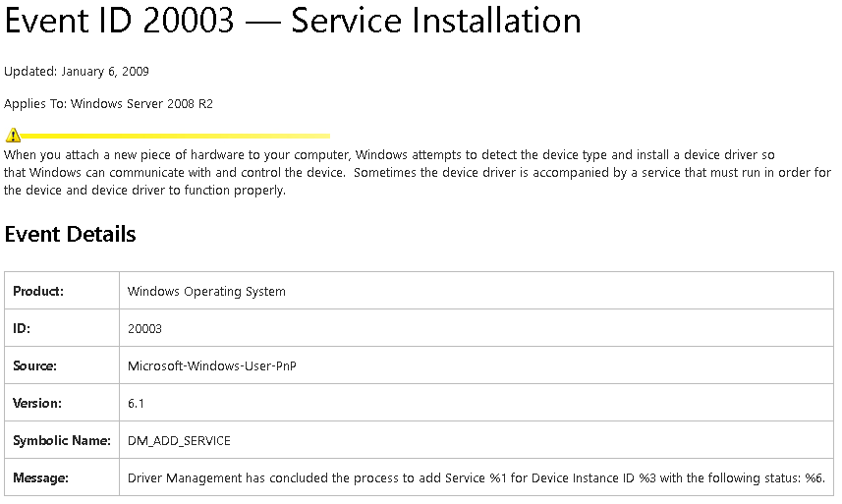Select the 20003 value in the ID row
The height and width of the screenshot is (504, 842).
pos(145,328)
